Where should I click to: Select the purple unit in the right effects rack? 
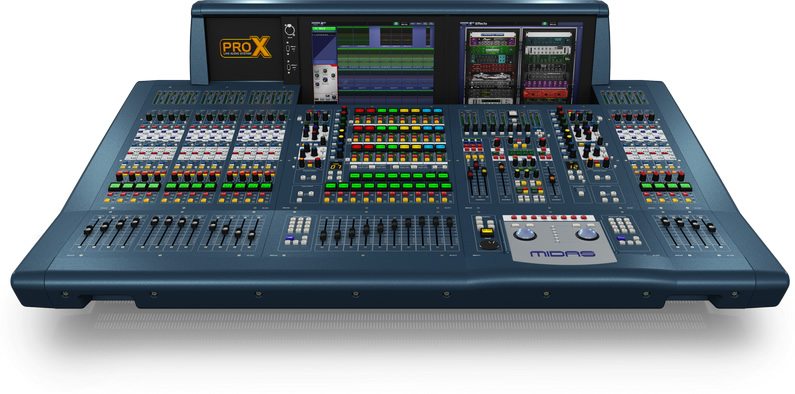[x=545, y=84]
